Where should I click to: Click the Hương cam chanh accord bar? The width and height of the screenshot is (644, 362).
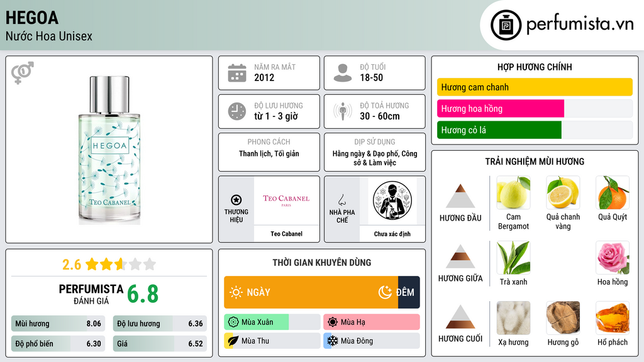(535, 87)
